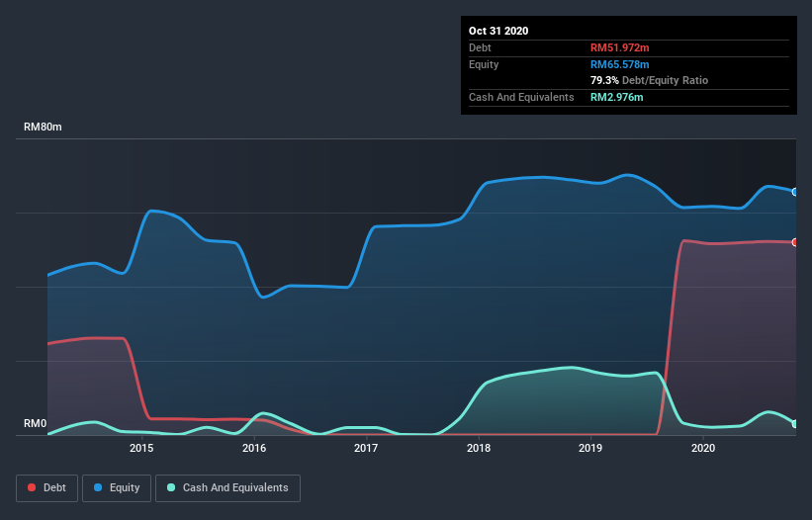This screenshot has width=812, height=520.
Task: Click the 2018 x-axis label
Action: (x=479, y=448)
